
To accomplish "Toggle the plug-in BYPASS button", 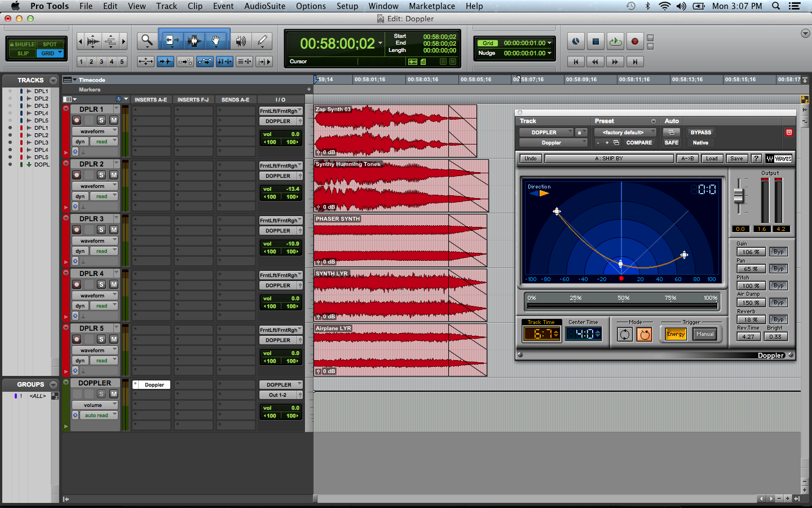I will (701, 133).
